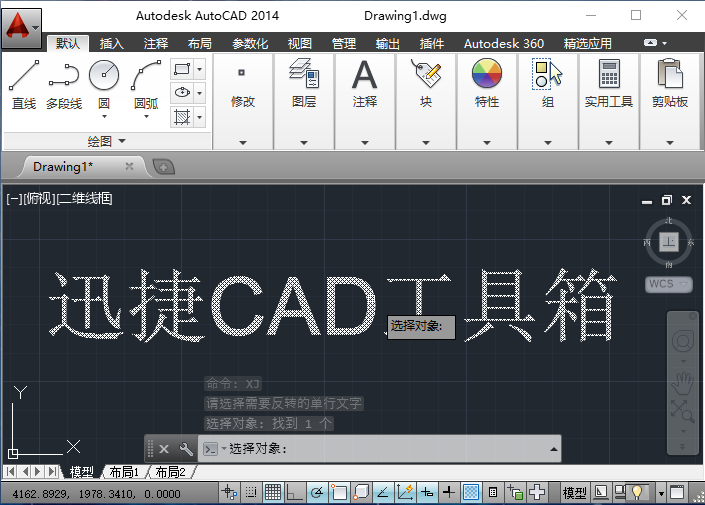705x505 pixels.
Task: Click the new drawing tab plus icon
Action: 163,167
